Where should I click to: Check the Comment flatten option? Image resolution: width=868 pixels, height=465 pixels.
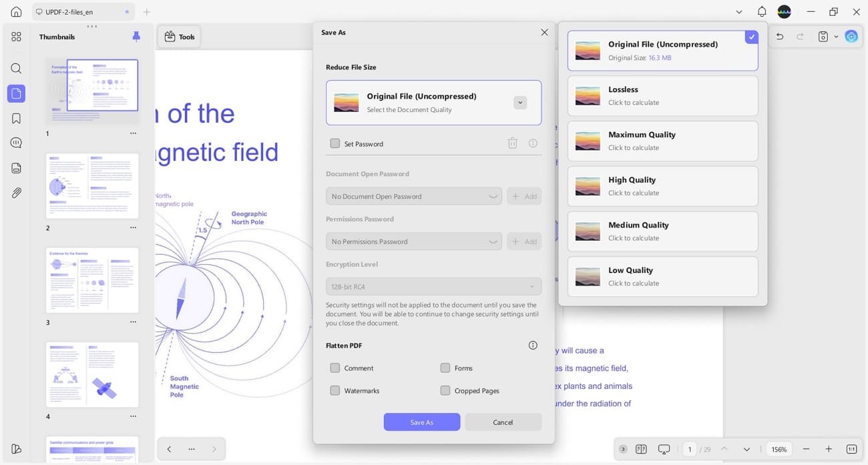click(335, 368)
